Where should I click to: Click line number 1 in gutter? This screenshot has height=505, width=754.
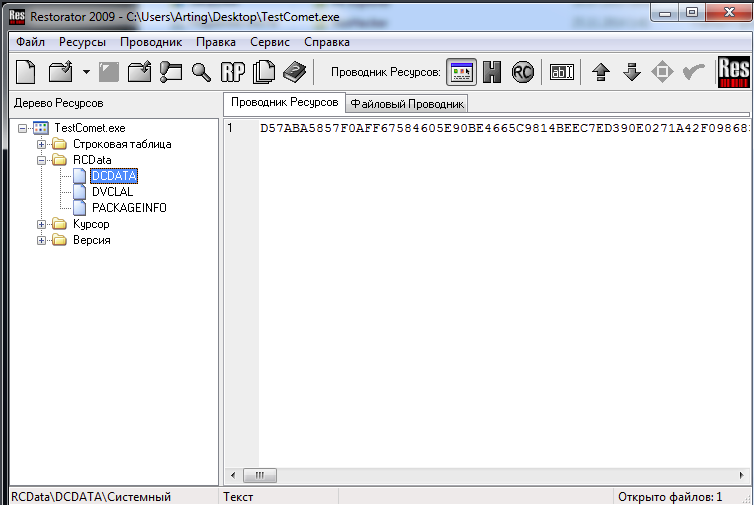pos(230,128)
